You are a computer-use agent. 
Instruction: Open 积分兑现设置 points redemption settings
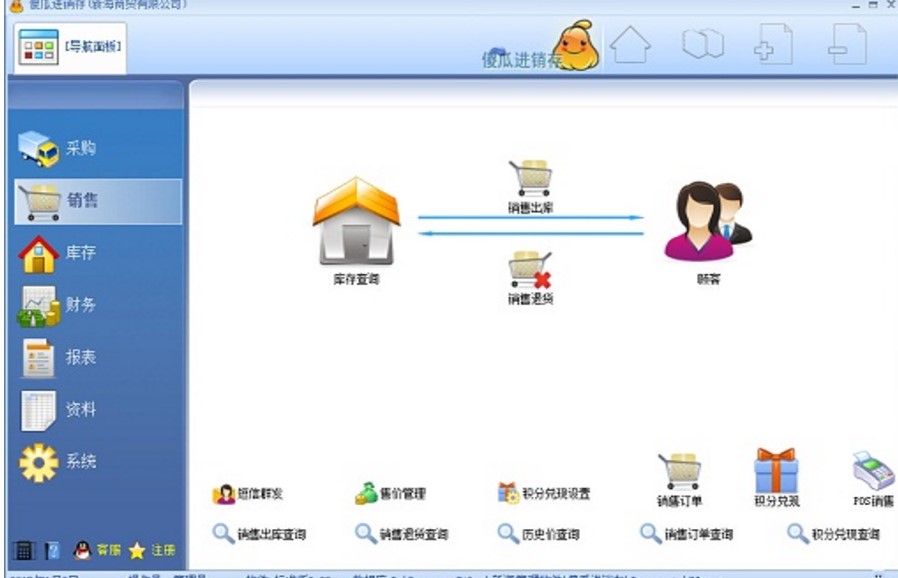click(x=544, y=493)
